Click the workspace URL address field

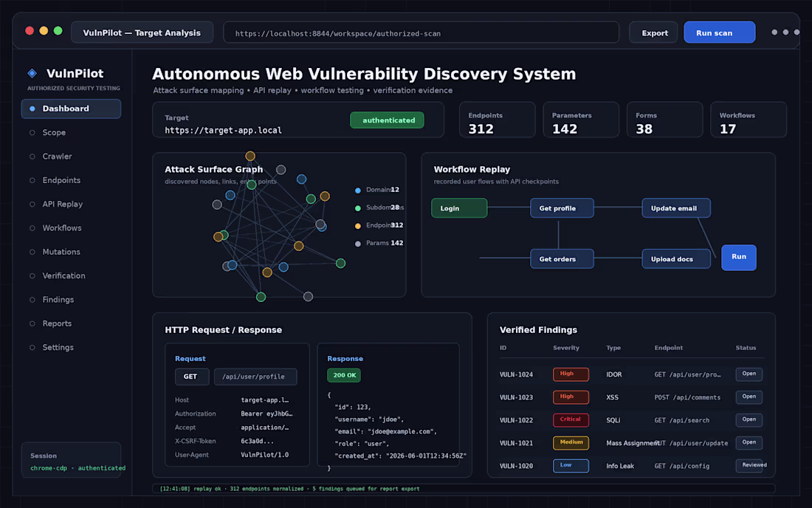[421, 32]
